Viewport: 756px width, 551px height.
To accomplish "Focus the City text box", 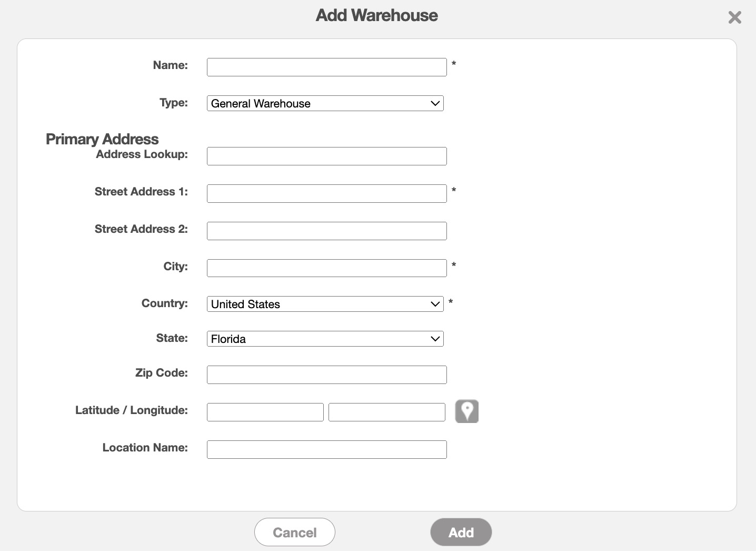I will coord(326,268).
